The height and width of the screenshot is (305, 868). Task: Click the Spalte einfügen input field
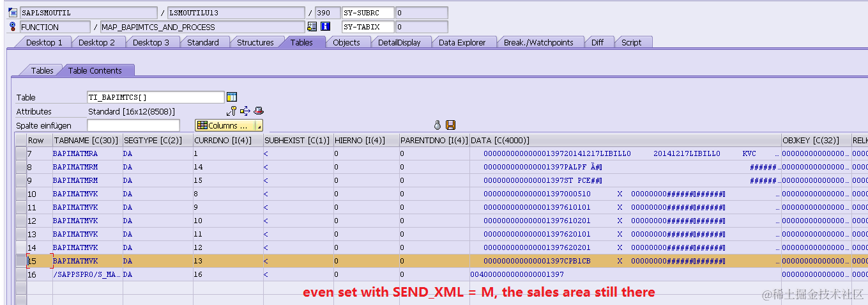click(133, 126)
